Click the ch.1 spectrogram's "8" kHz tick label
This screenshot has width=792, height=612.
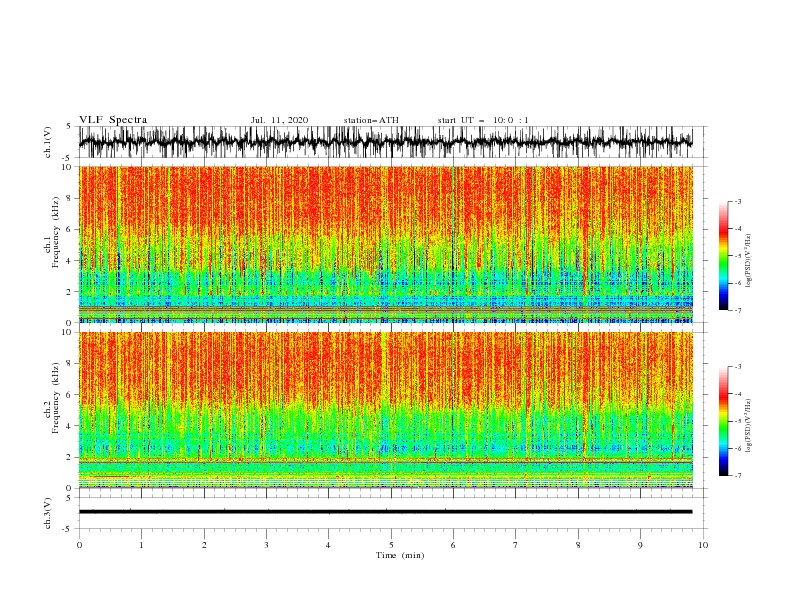[70, 198]
